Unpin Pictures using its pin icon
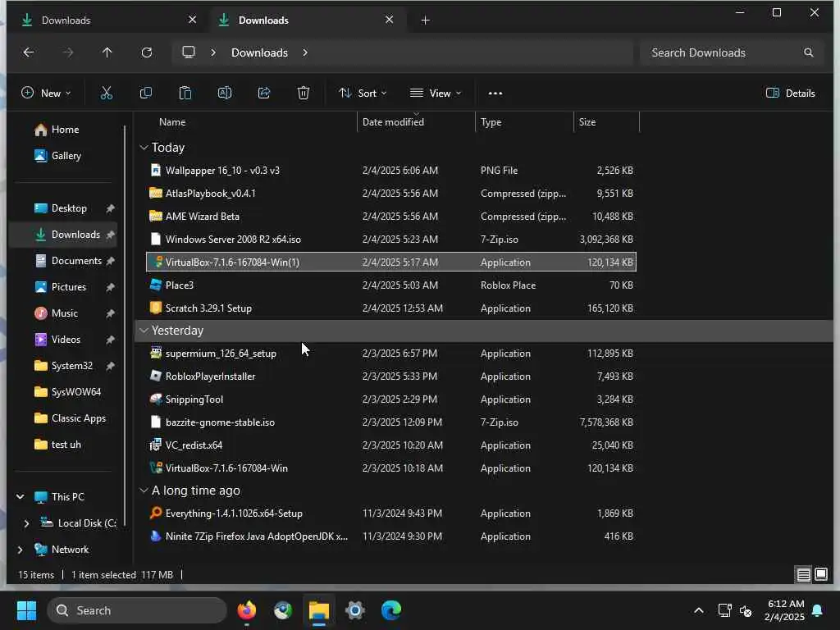840x630 pixels. click(x=110, y=287)
